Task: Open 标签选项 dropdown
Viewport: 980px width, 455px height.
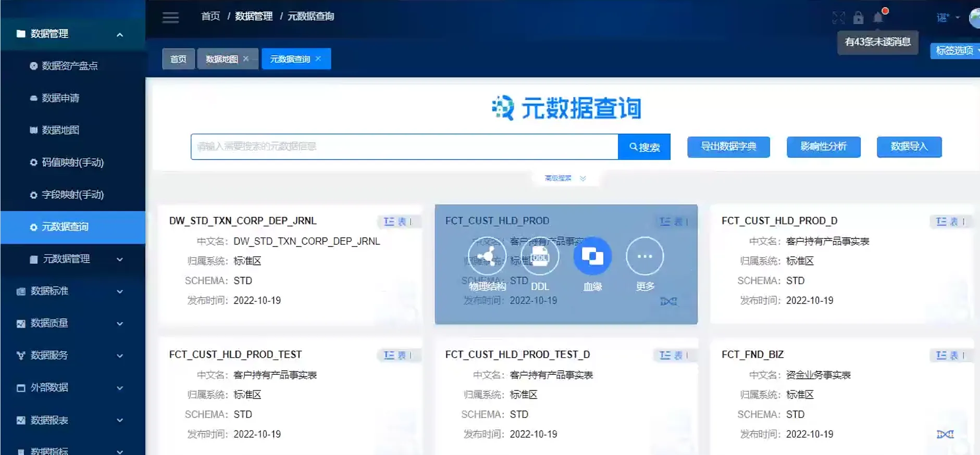Action: click(955, 50)
